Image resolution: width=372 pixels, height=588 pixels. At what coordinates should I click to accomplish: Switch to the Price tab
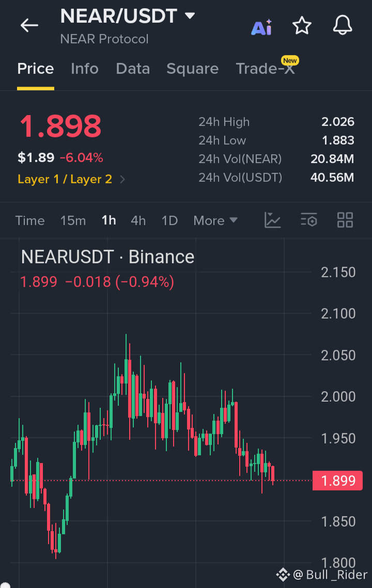[x=36, y=69]
